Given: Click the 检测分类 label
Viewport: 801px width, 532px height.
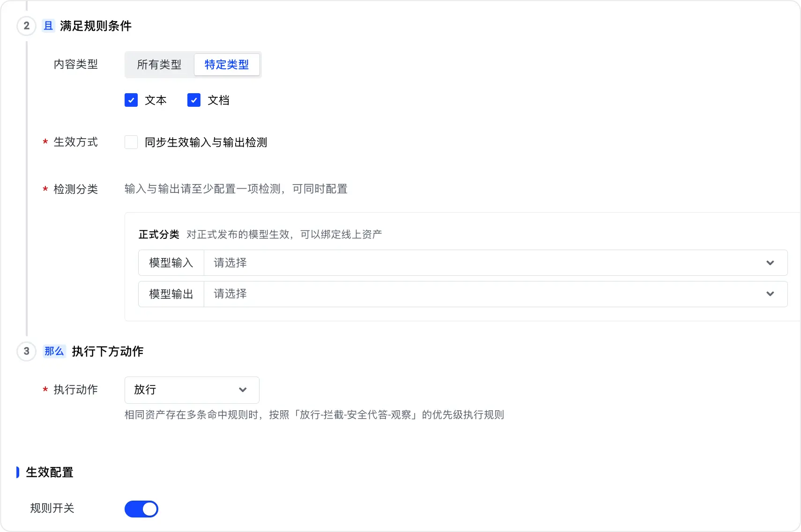Looking at the screenshot, I should point(76,189).
